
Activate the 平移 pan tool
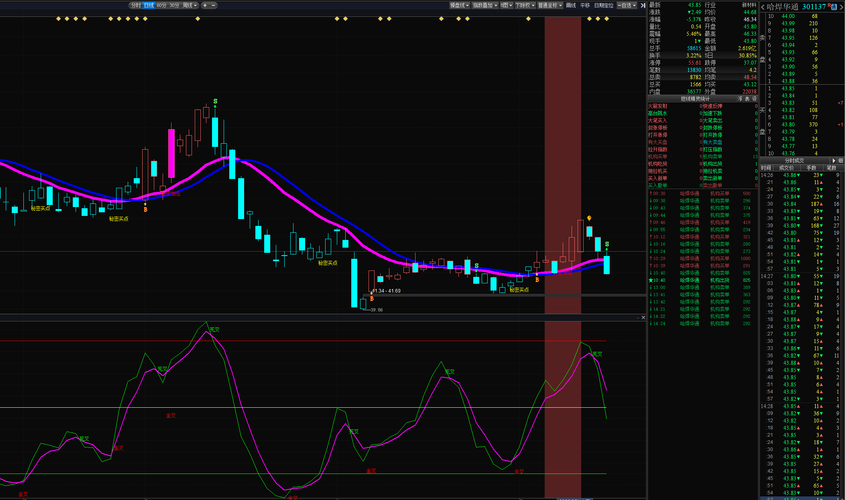[x=585, y=5]
